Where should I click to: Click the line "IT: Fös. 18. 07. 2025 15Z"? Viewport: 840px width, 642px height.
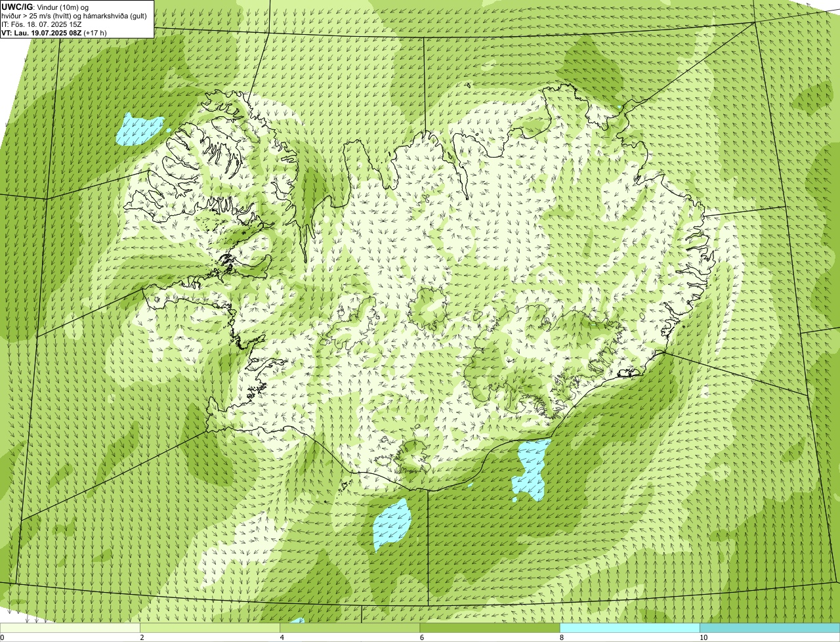[x=41, y=24]
